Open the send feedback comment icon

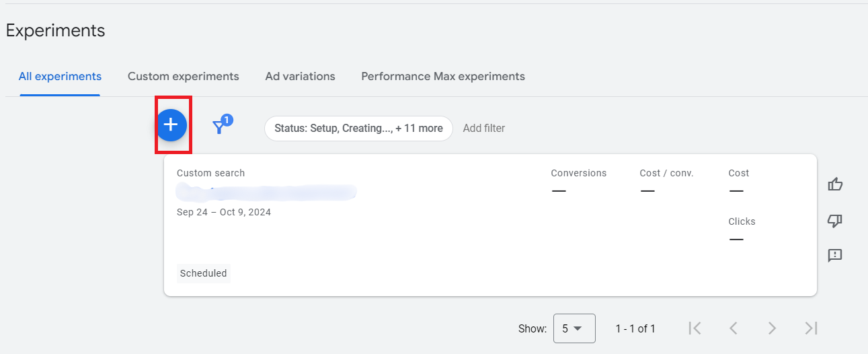(x=835, y=256)
